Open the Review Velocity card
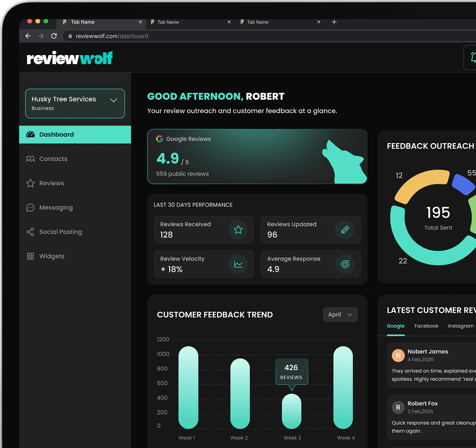 204,264
